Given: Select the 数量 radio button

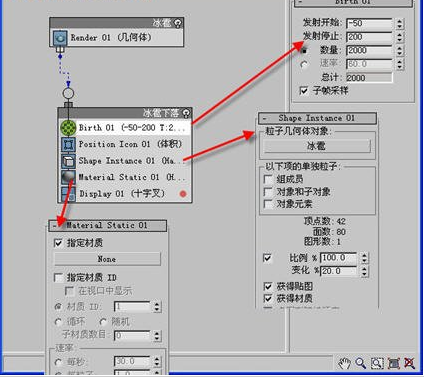Looking at the screenshot, I should (304, 51).
